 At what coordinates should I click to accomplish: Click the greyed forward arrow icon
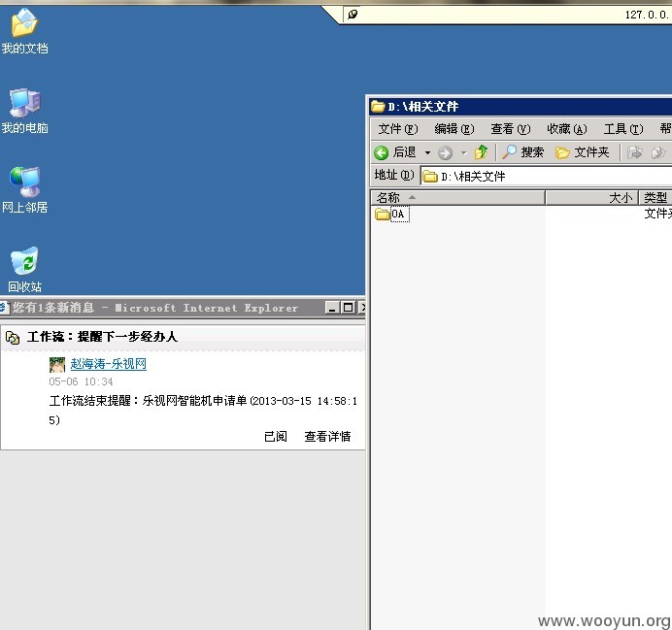click(446, 153)
